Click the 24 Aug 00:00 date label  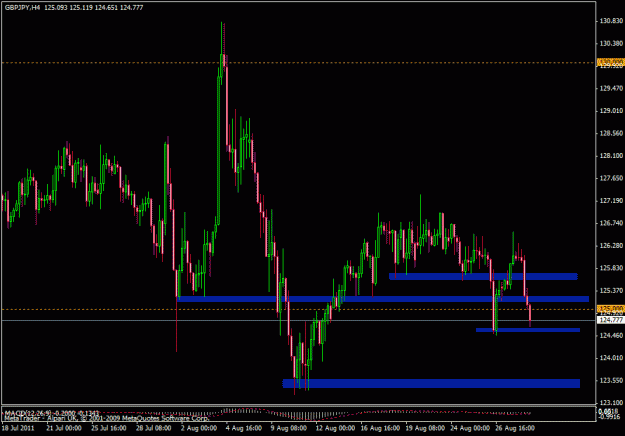pos(470,428)
